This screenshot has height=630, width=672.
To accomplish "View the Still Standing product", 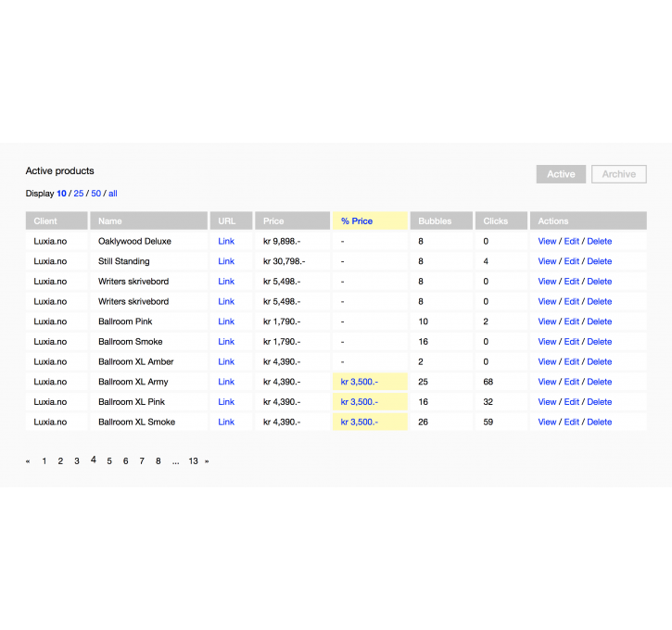I will [547, 261].
